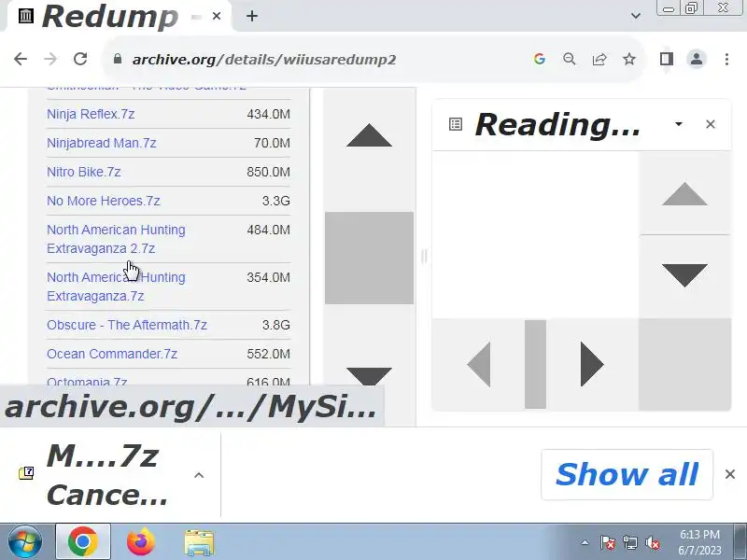Close the Redump tab
This screenshot has width=747, height=560.
click(217, 16)
